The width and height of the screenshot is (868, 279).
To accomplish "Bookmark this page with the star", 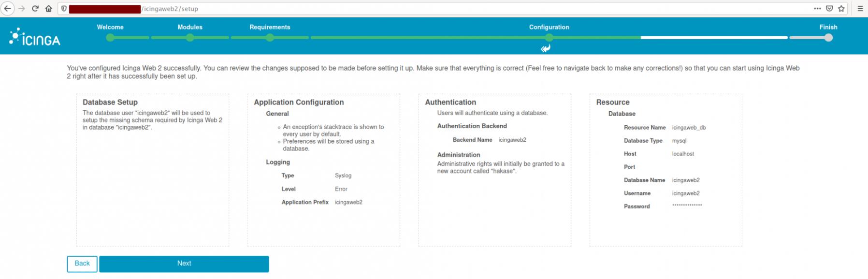I will (841, 9).
